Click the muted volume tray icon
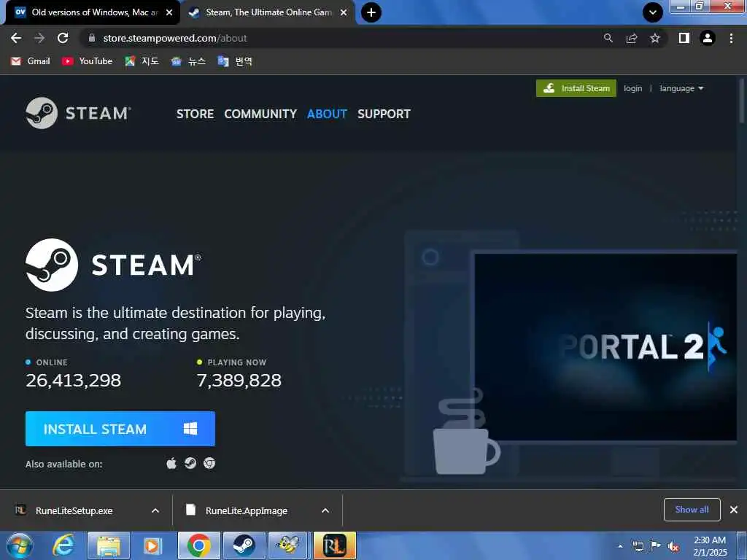 point(673,546)
